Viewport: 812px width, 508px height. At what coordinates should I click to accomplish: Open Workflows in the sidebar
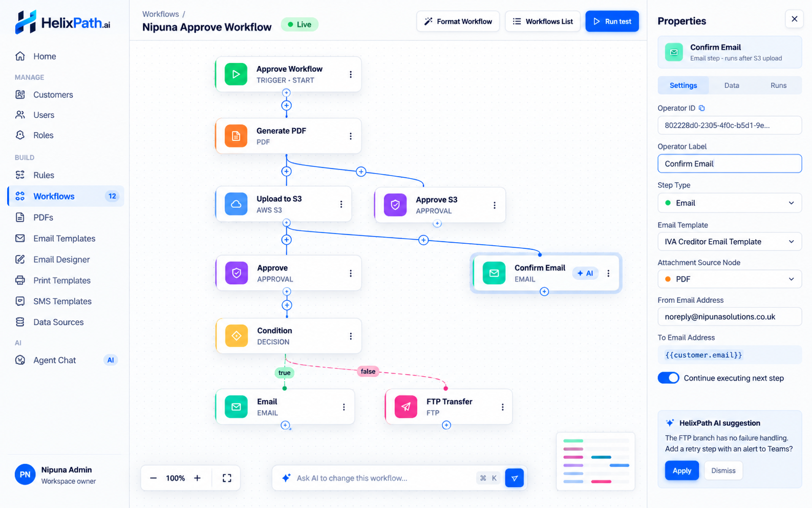(x=66, y=196)
